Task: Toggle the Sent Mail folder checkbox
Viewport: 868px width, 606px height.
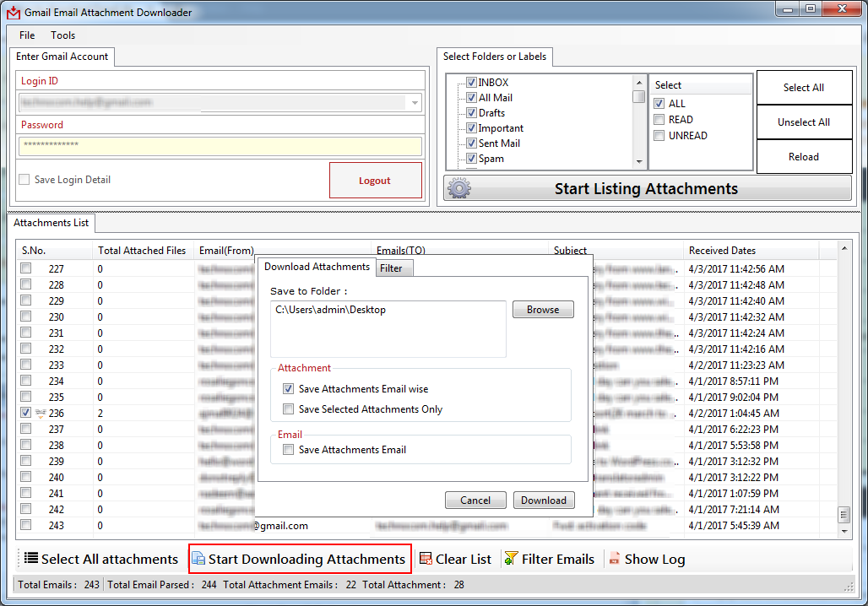Action: click(472, 143)
